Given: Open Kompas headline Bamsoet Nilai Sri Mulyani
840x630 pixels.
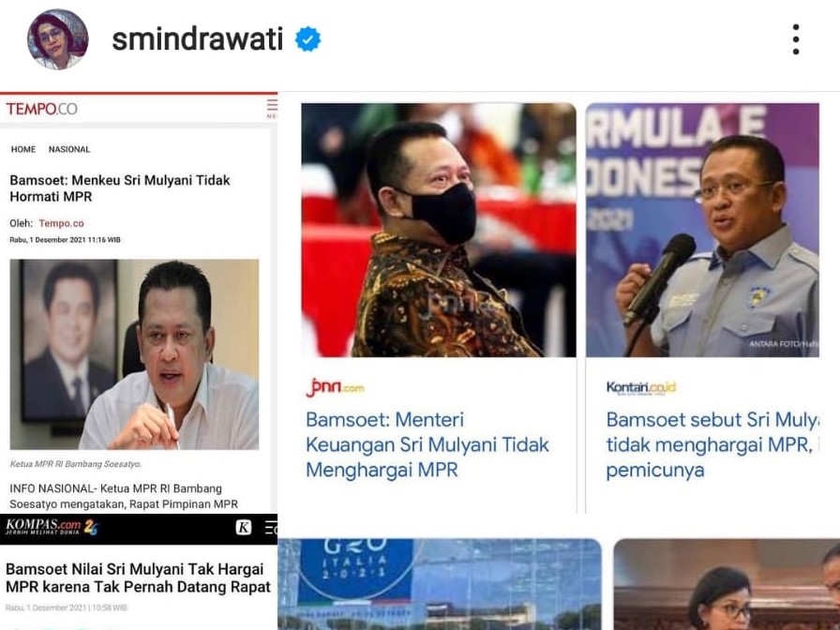Looking at the screenshot, I should (x=138, y=578).
